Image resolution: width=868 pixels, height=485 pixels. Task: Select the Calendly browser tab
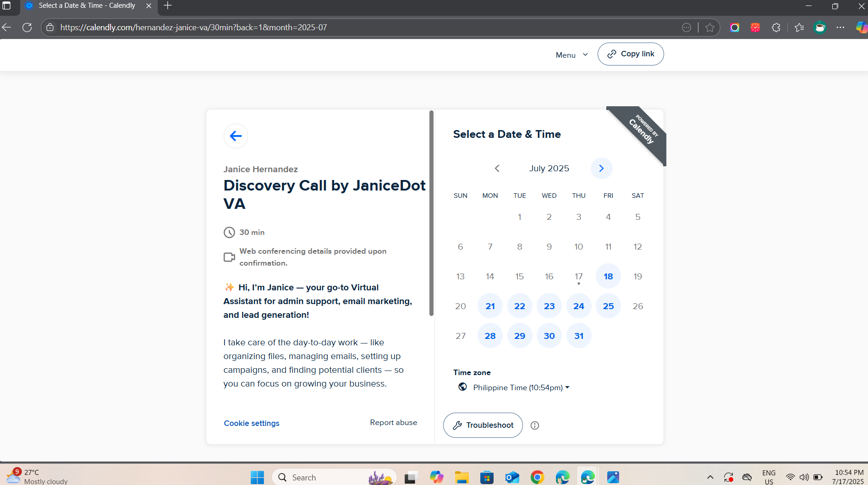[x=87, y=6]
